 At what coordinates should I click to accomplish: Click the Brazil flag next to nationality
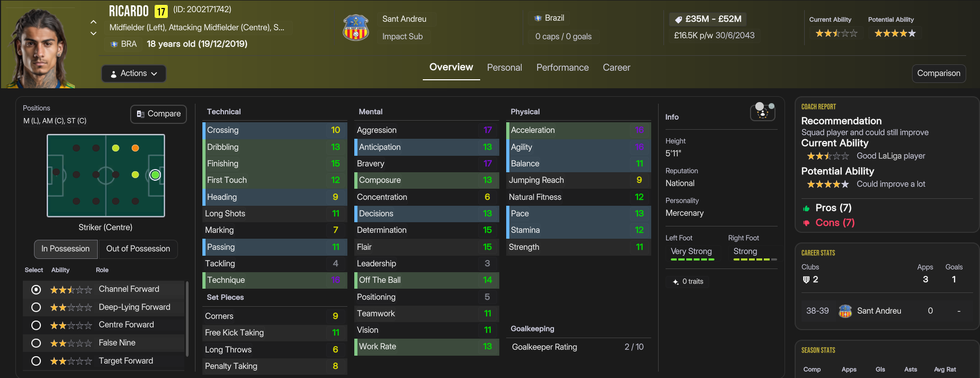tap(538, 18)
